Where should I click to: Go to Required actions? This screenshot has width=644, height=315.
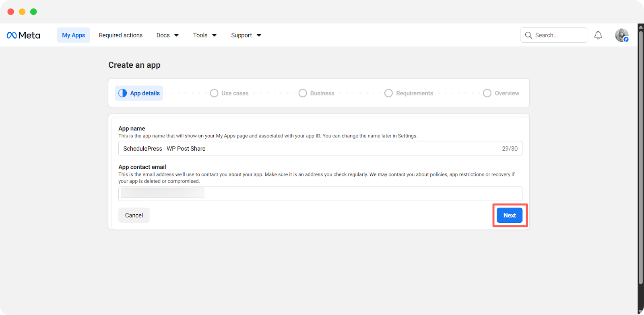(x=121, y=35)
